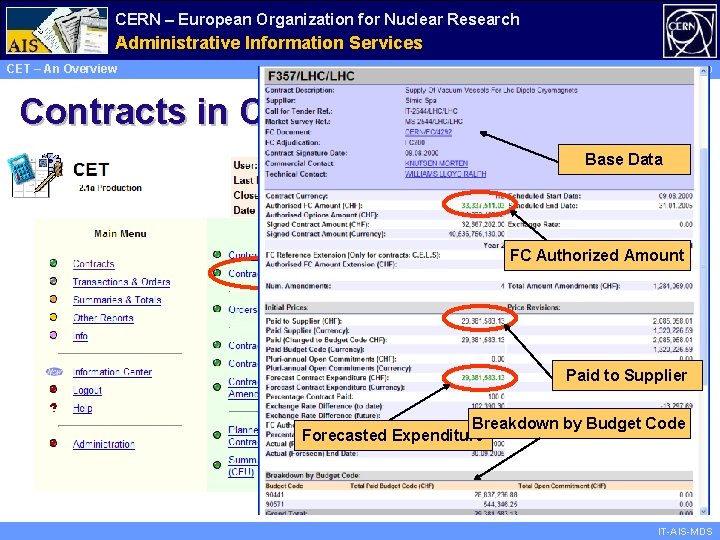Open the Info link

point(80,336)
